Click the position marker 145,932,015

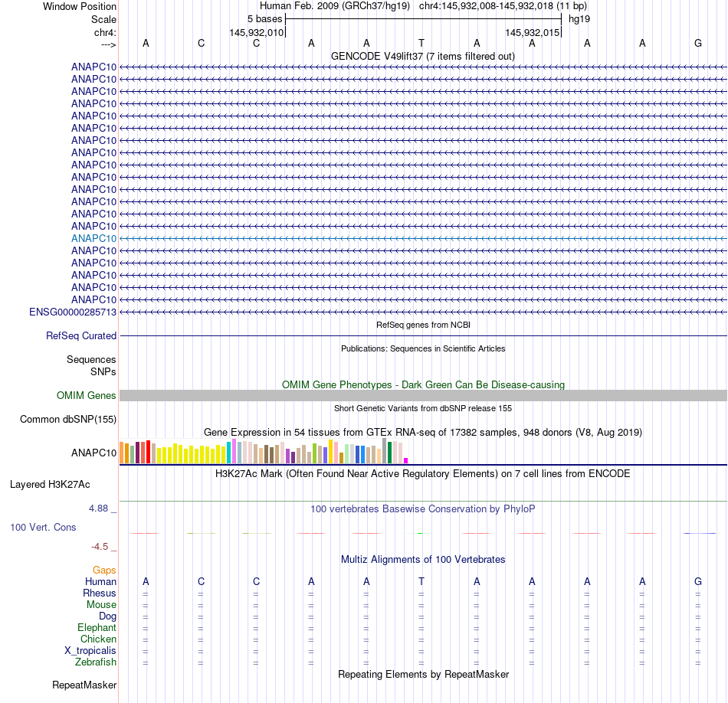[x=532, y=32]
